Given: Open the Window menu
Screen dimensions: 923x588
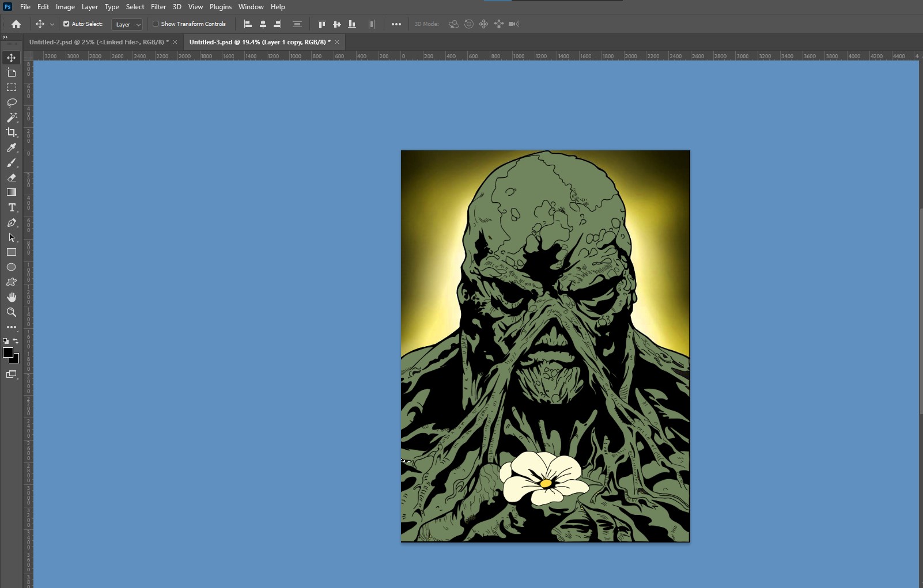Looking at the screenshot, I should (251, 7).
